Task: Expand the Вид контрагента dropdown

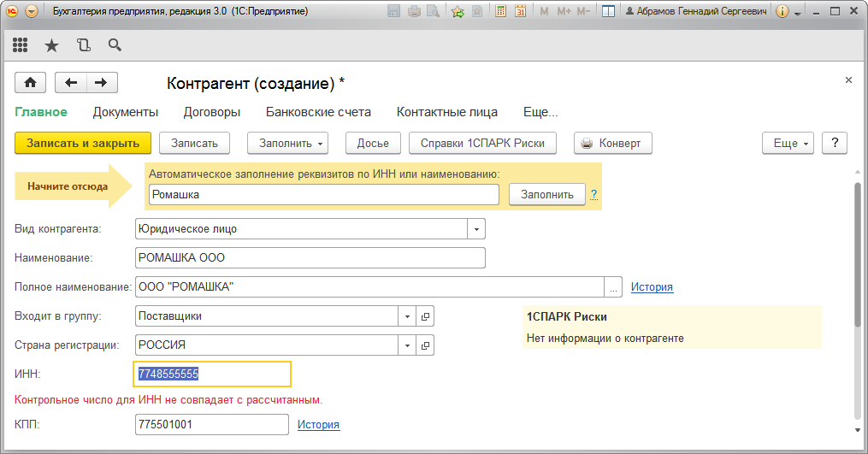Action: (x=476, y=229)
